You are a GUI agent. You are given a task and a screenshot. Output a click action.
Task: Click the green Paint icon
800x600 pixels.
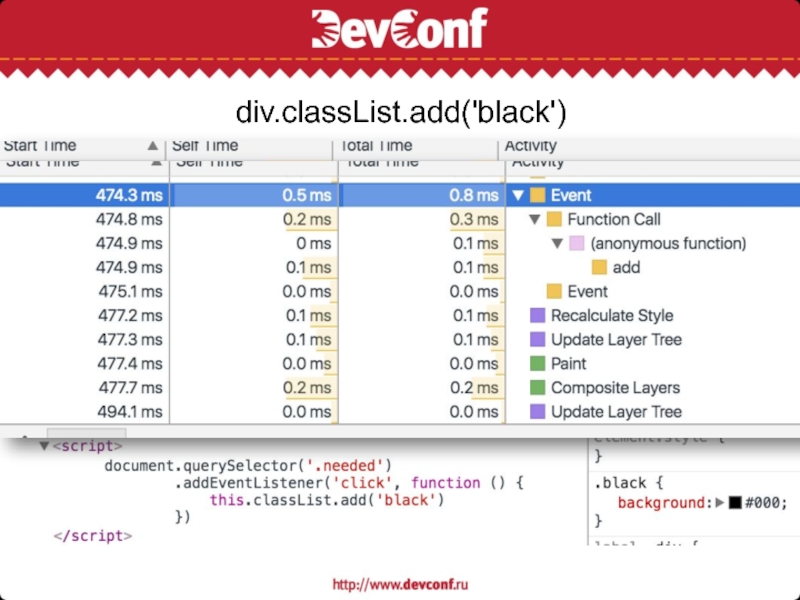538,363
